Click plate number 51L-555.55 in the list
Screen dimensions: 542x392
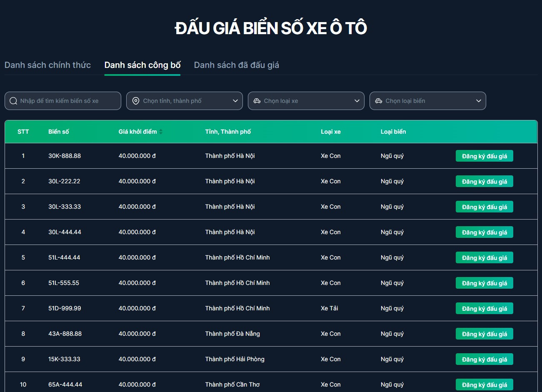click(x=64, y=283)
